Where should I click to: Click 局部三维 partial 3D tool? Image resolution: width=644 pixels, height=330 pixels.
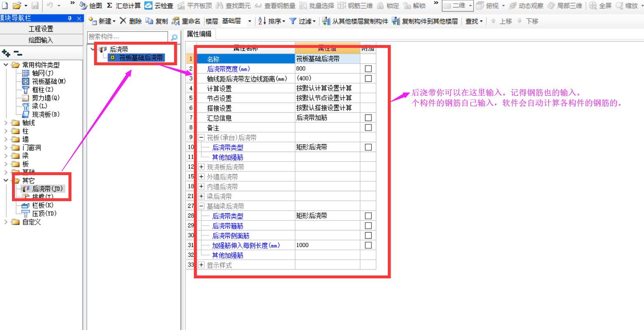point(565,5)
